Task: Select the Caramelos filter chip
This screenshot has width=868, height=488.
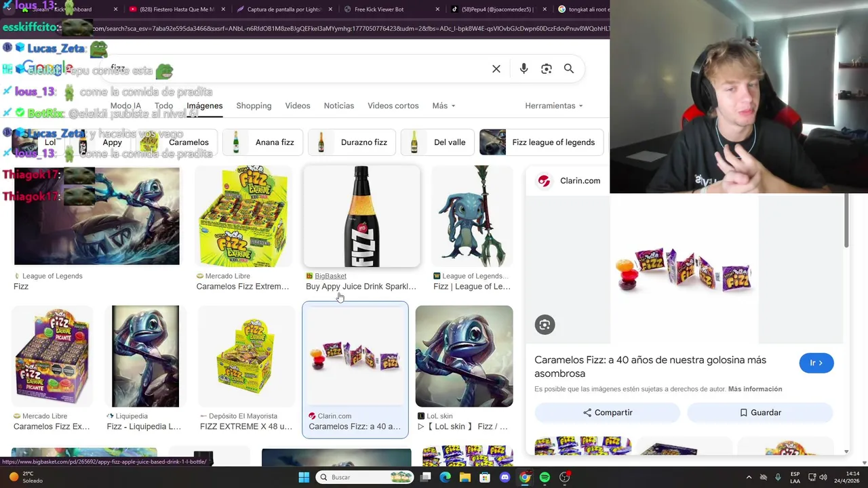Action: point(176,142)
